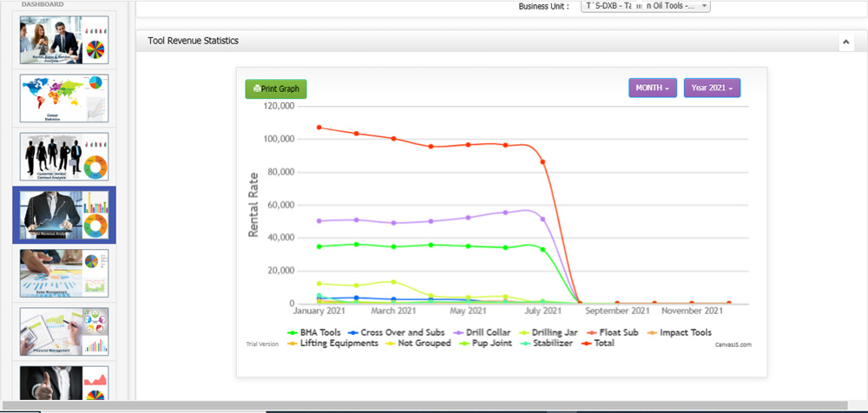
Task: Open the Year 2021 dropdown
Action: (x=712, y=88)
